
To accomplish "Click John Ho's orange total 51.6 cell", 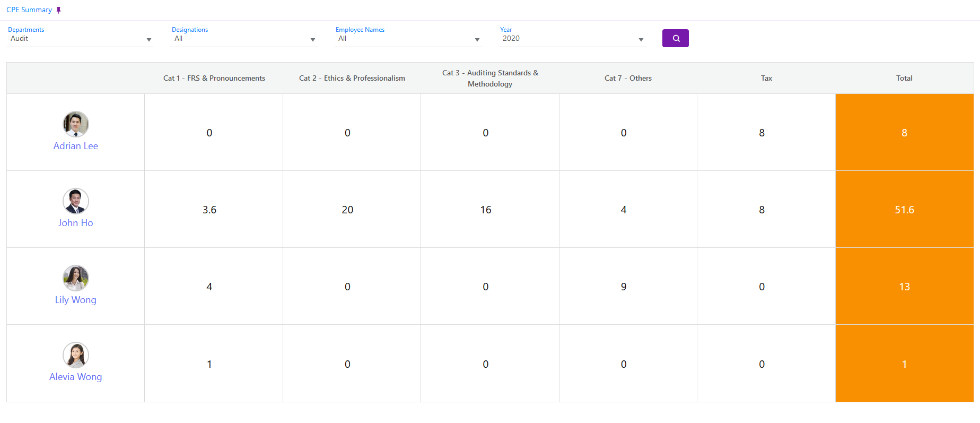I will tap(904, 210).
